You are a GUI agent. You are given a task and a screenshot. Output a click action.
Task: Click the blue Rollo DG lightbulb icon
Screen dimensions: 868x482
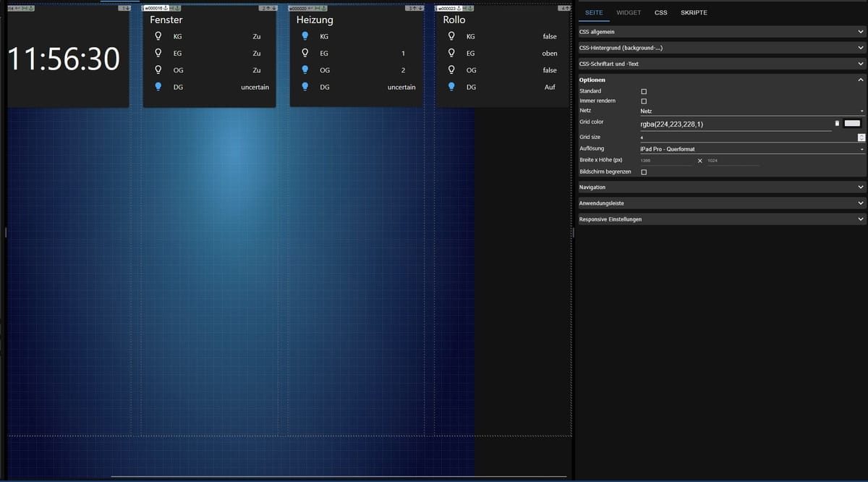[x=452, y=87]
